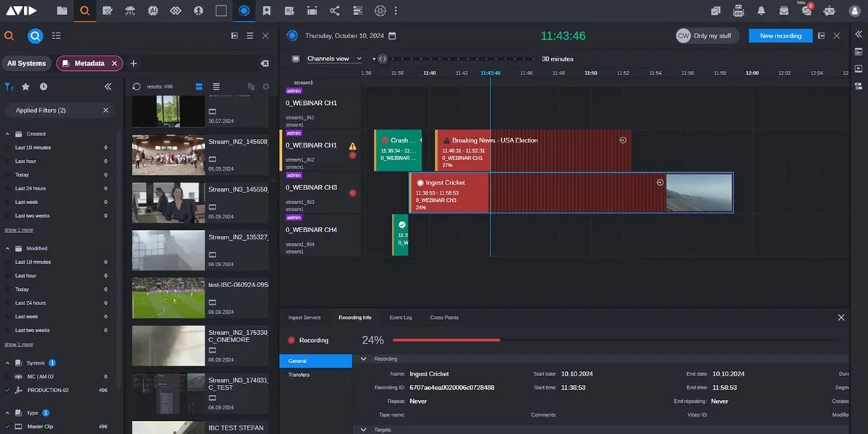Click the timeline zoom slider handle
Image resolution: width=868 pixels, height=434 pixels.
(383, 59)
